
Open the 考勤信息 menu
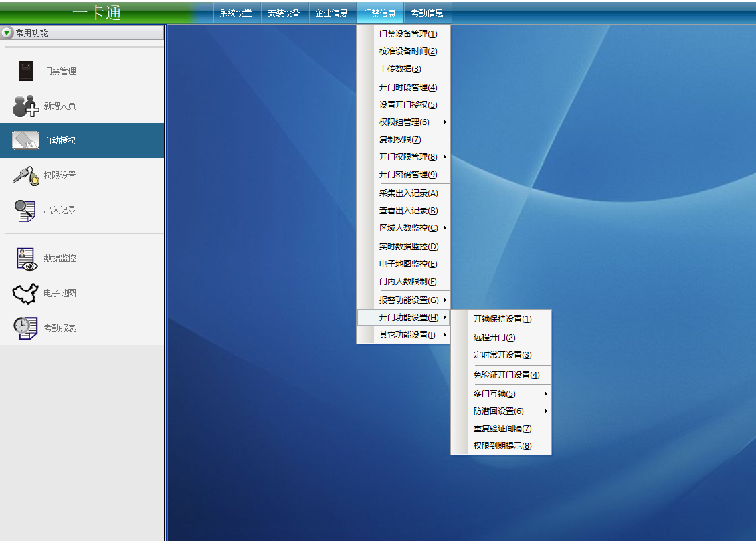[x=427, y=13]
